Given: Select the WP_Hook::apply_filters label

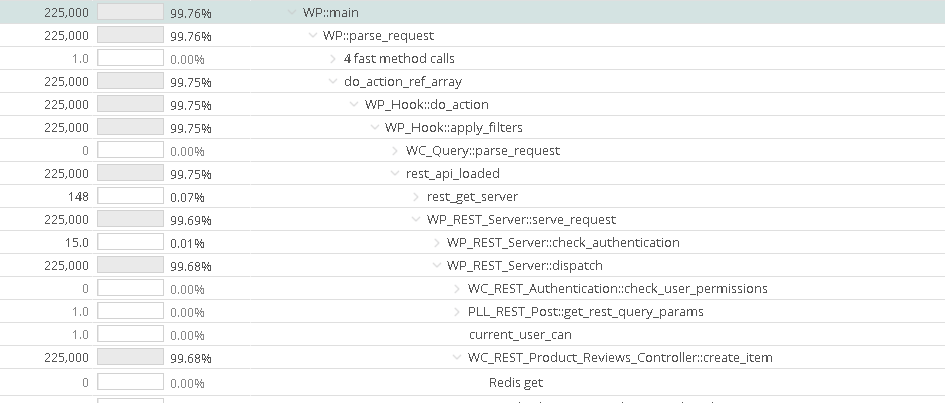Looking at the screenshot, I should (x=454, y=128).
